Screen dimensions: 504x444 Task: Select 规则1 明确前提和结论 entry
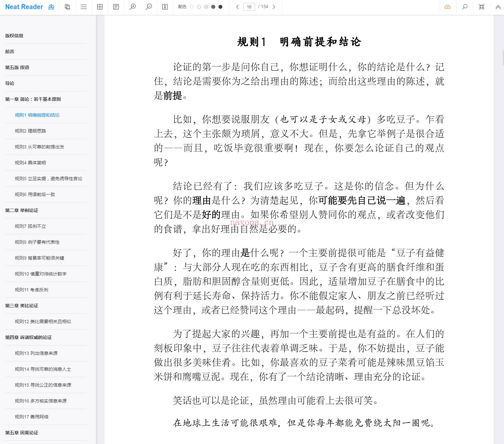pos(37,115)
